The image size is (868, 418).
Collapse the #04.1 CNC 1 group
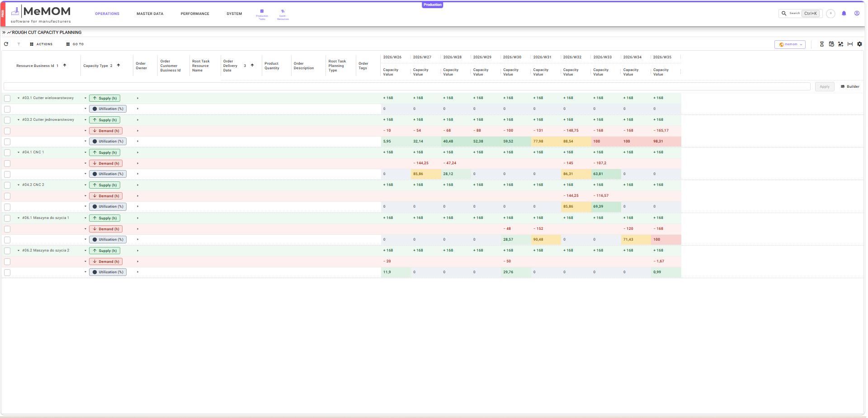click(19, 152)
